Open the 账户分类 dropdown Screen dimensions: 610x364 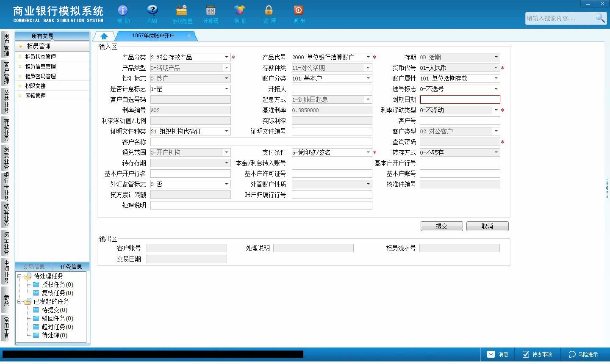pyautogui.click(x=368, y=78)
